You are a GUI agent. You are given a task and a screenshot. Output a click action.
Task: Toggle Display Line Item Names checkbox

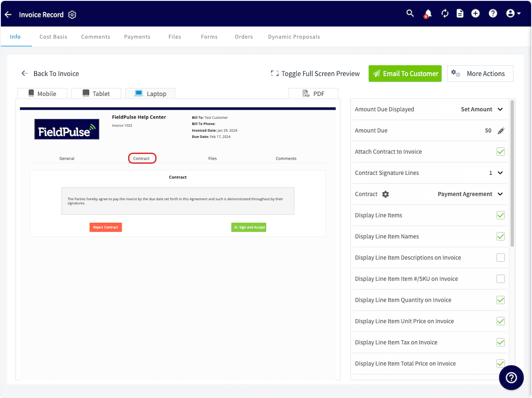(501, 236)
